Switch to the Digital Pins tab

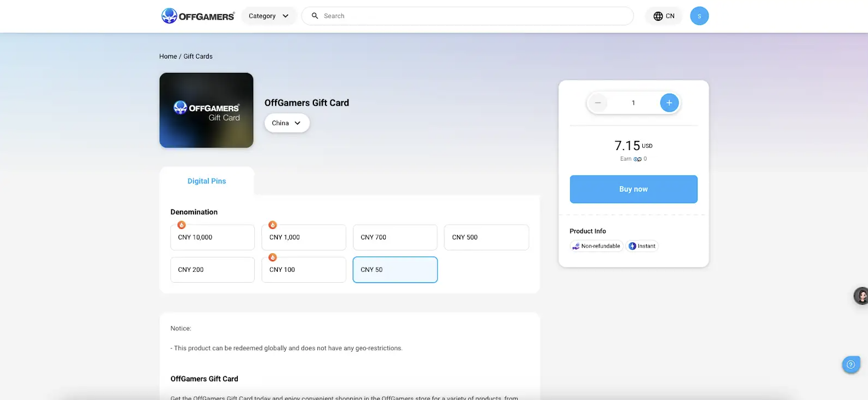tap(207, 181)
